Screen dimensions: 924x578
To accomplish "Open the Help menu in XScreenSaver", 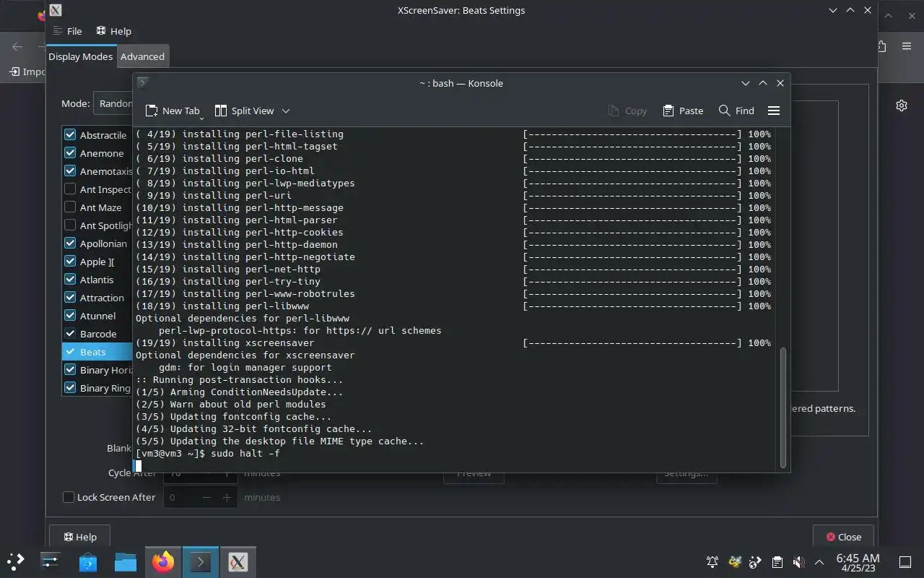I will tap(114, 31).
